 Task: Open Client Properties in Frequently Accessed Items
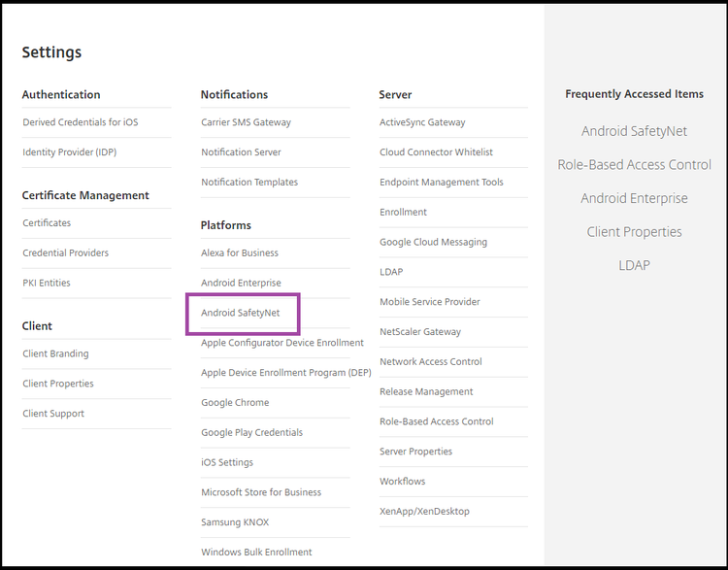pyautogui.click(x=634, y=232)
